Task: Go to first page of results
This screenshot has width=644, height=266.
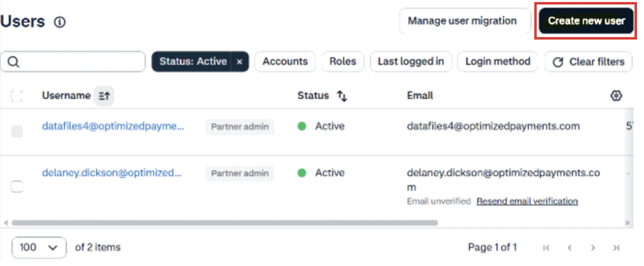Action: (546, 248)
